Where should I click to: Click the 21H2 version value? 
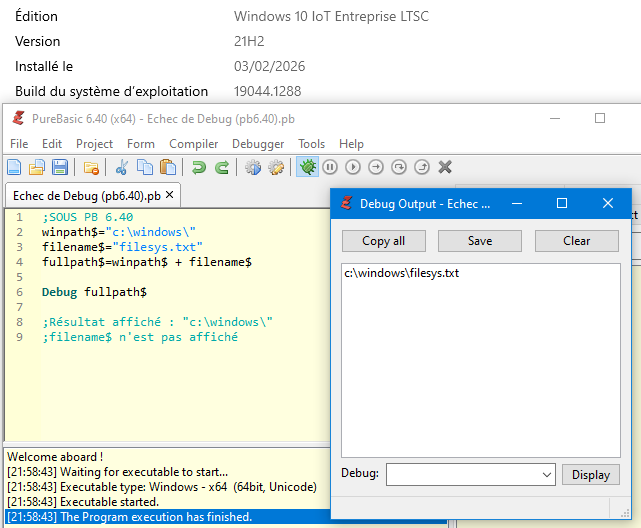click(x=249, y=41)
